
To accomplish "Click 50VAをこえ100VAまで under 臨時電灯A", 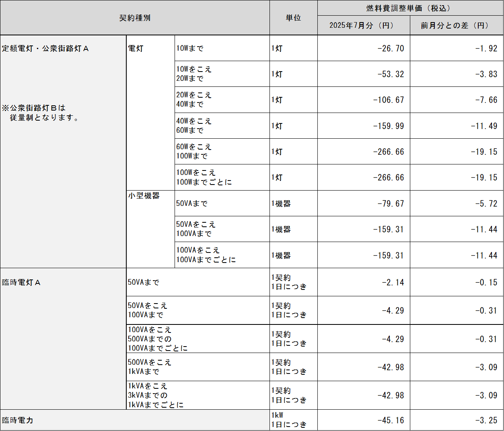I will click(148, 310).
